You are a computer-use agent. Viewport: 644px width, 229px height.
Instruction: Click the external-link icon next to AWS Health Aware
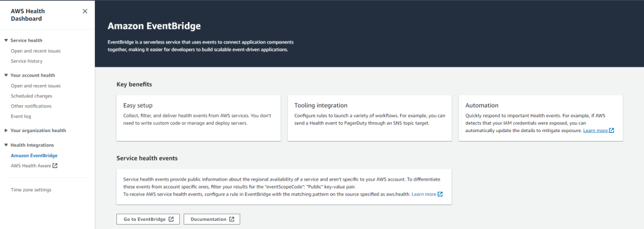click(x=55, y=165)
